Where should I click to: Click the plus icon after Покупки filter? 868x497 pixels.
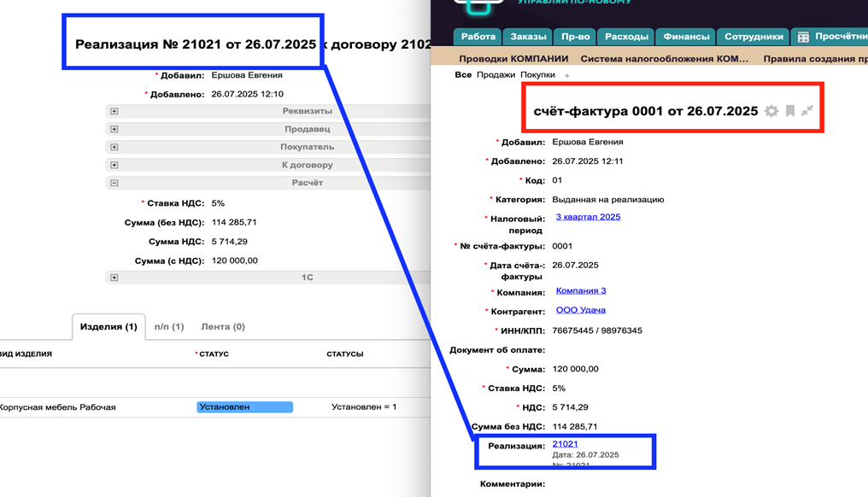(x=566, y=76)
